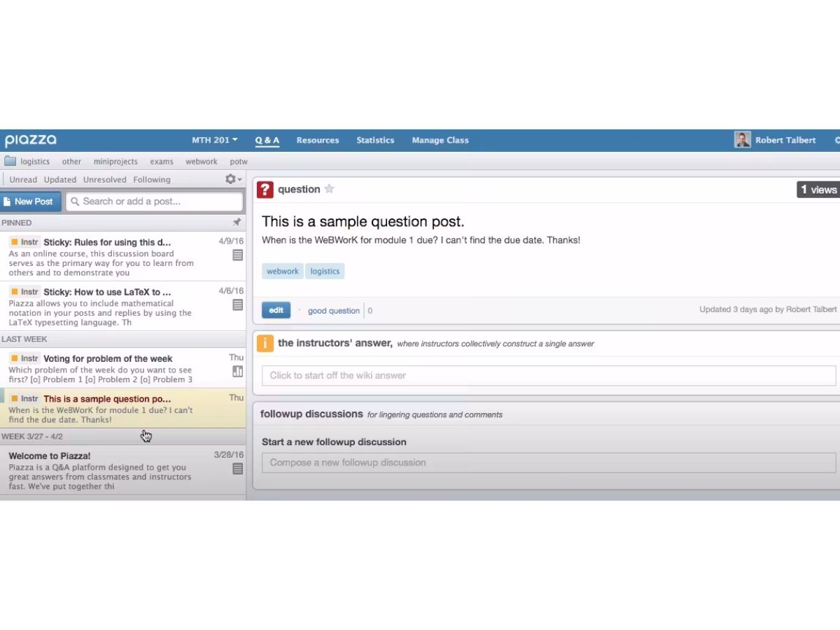This screenshot has width=840, height=630.
Task: Click the note icon on Rules sticky post
Action: (x=238, y=255)
